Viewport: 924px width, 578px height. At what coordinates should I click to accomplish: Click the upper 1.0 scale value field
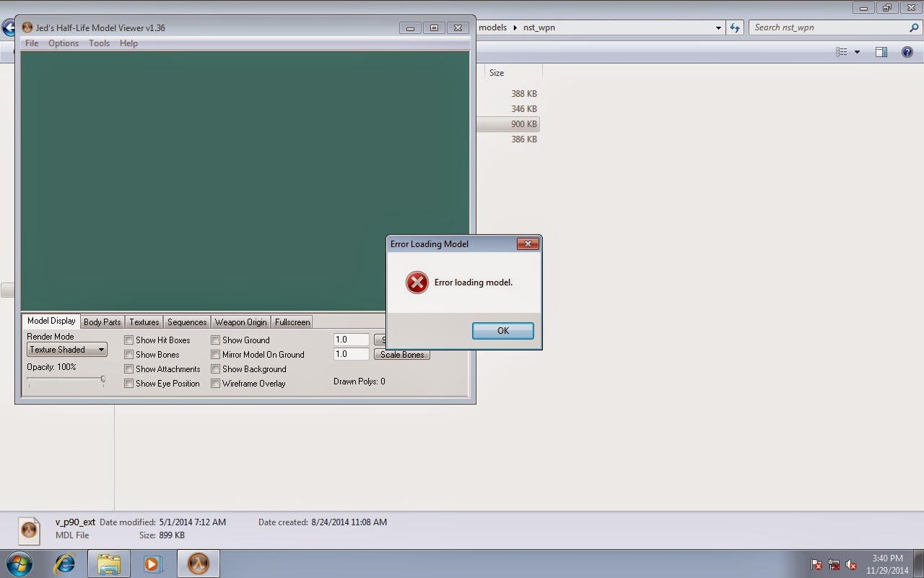click(352, 340)
